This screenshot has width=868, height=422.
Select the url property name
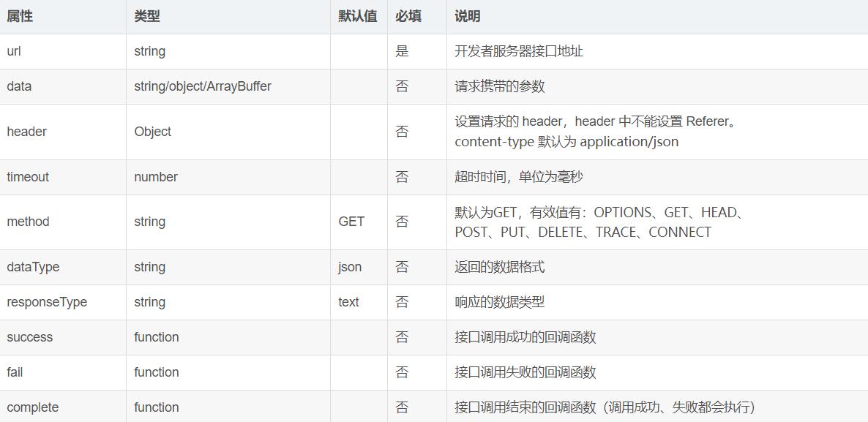coord(13,51)
